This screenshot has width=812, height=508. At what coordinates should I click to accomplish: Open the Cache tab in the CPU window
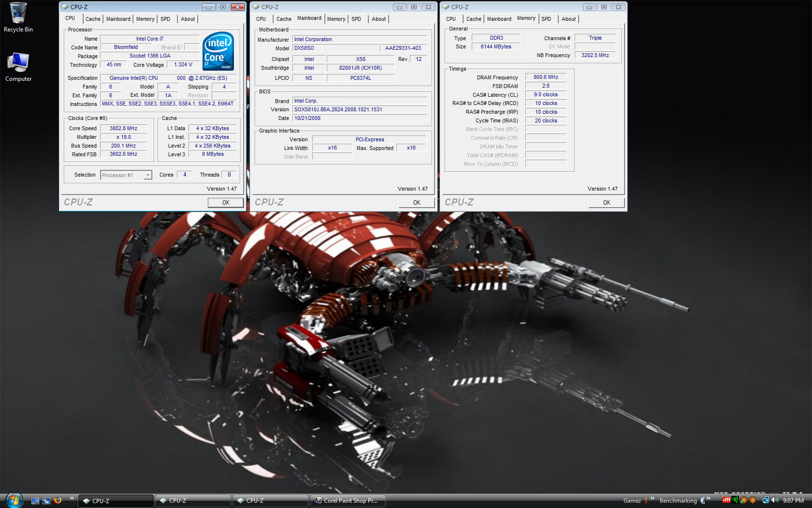pyautogui.click(x=93, y=19)
